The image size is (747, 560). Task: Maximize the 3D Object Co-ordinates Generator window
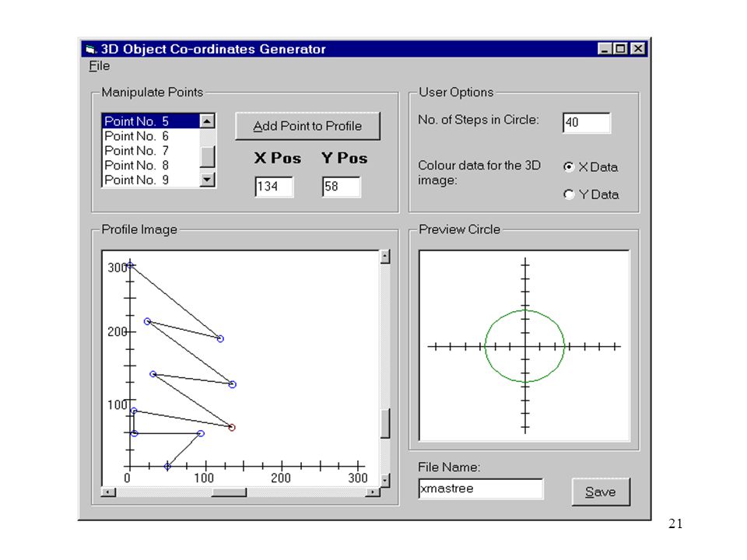[620, 48]
